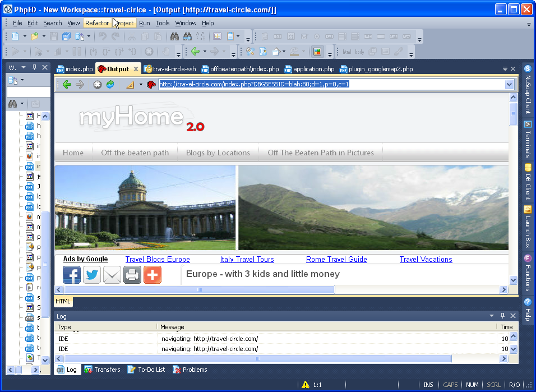Click the Twitter share icon
The height and width of the screenshot is (392, 536).
(x=92, y=275)
